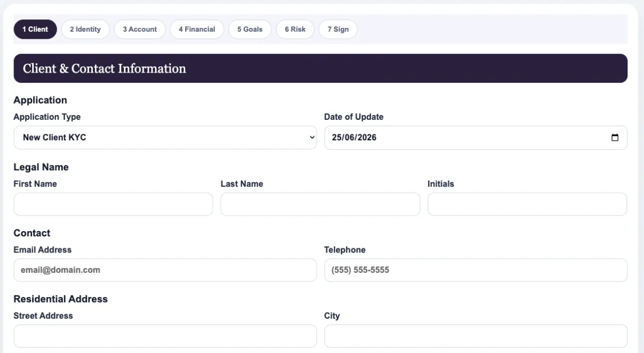
Task: Go to the 2 Identity step
Action: [85, 30]
